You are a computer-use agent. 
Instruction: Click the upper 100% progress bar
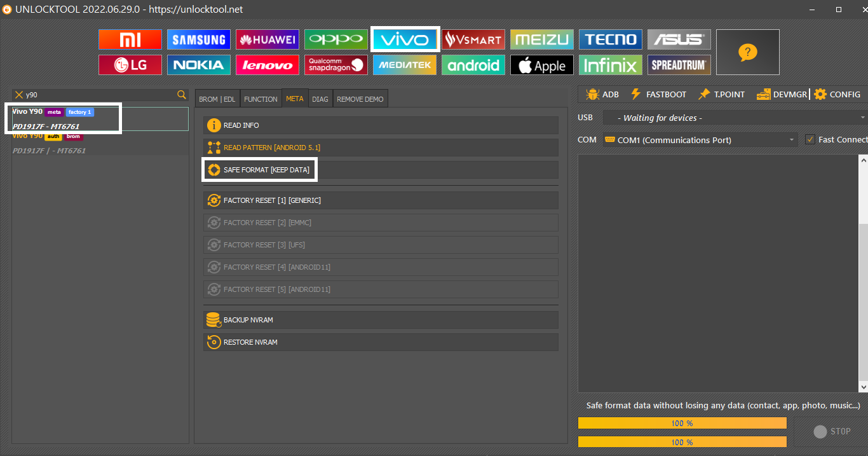pos(682,423)
